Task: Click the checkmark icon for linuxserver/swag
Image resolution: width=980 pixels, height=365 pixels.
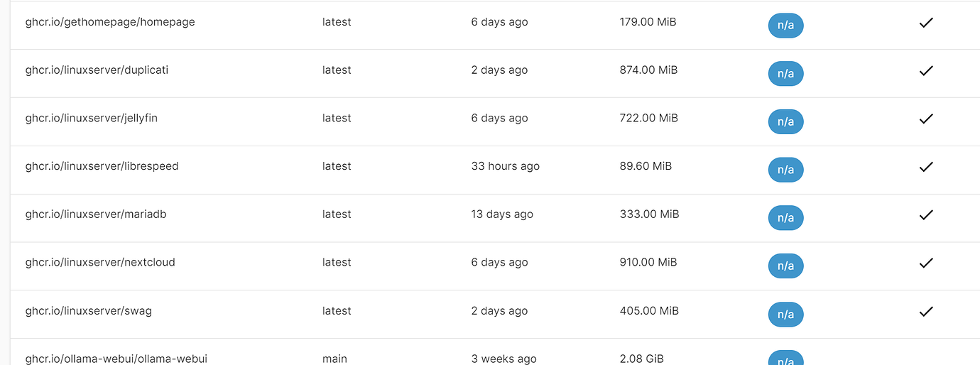Action: point(925,311)
